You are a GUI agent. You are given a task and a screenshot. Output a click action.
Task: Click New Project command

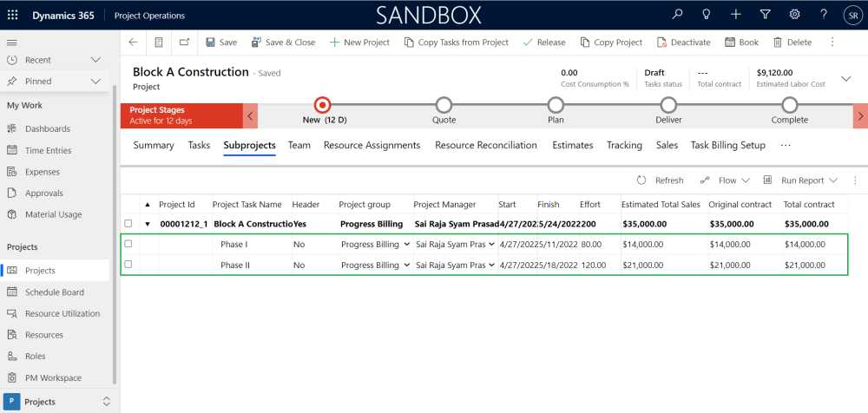(360, 42)
